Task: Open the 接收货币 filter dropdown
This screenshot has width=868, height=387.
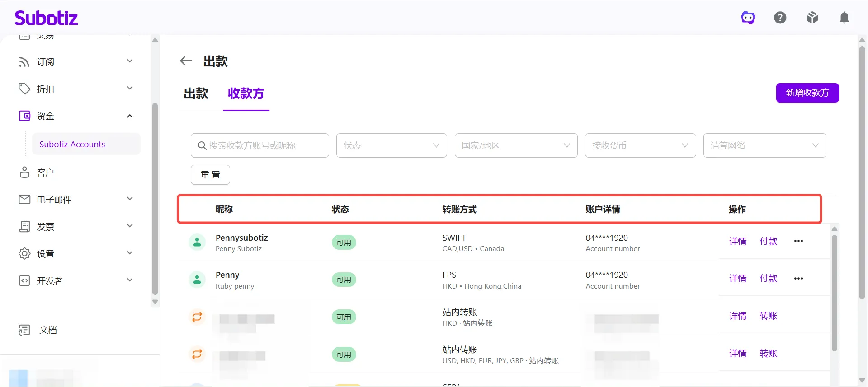Action: [640, 145]
